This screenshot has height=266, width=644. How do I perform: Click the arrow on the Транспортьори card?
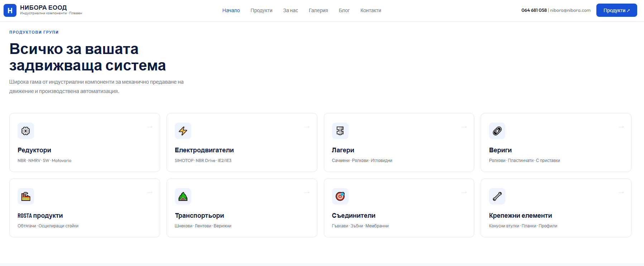pos(307,192)
